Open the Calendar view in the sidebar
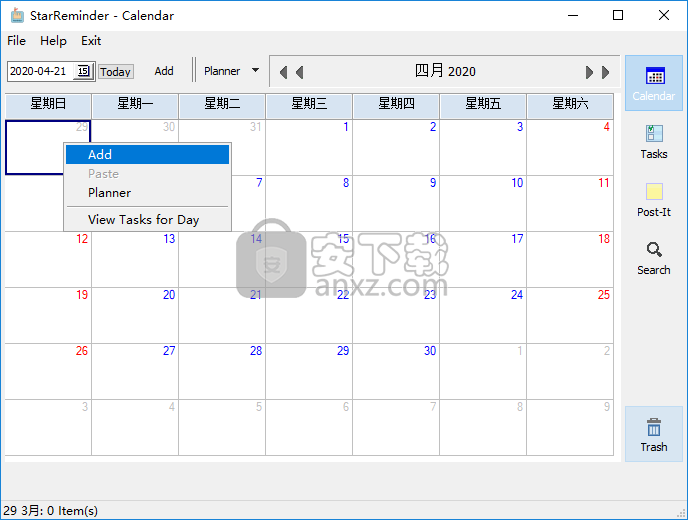This screenshot has width=688, height=520. coord(653,83)
